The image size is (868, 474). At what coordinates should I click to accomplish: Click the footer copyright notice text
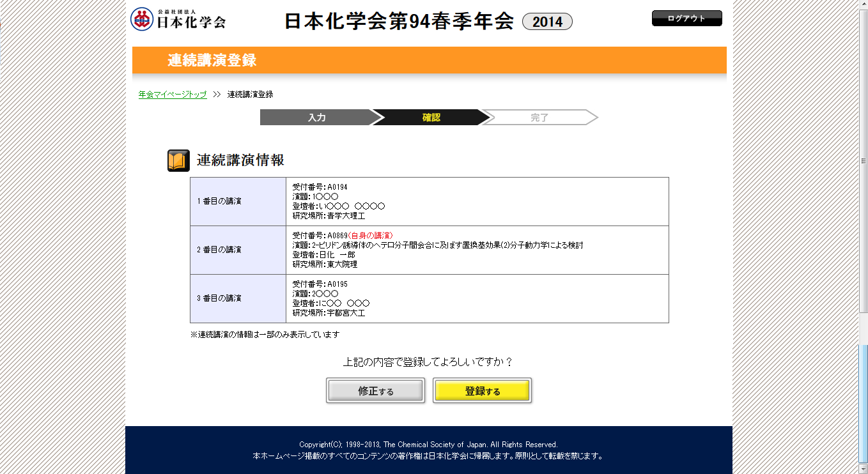click(428, 445)
